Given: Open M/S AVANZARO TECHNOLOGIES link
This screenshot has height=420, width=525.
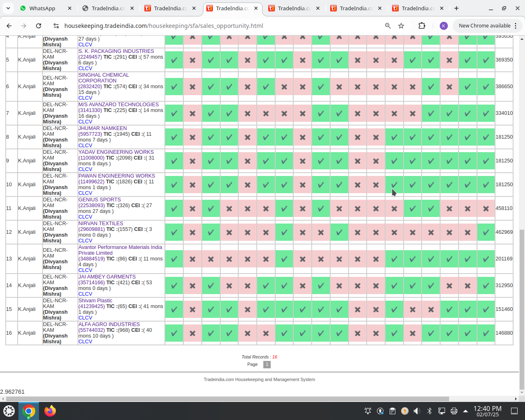Looking at the screenshot, I should pyautogui.click(x=119, y=105).
